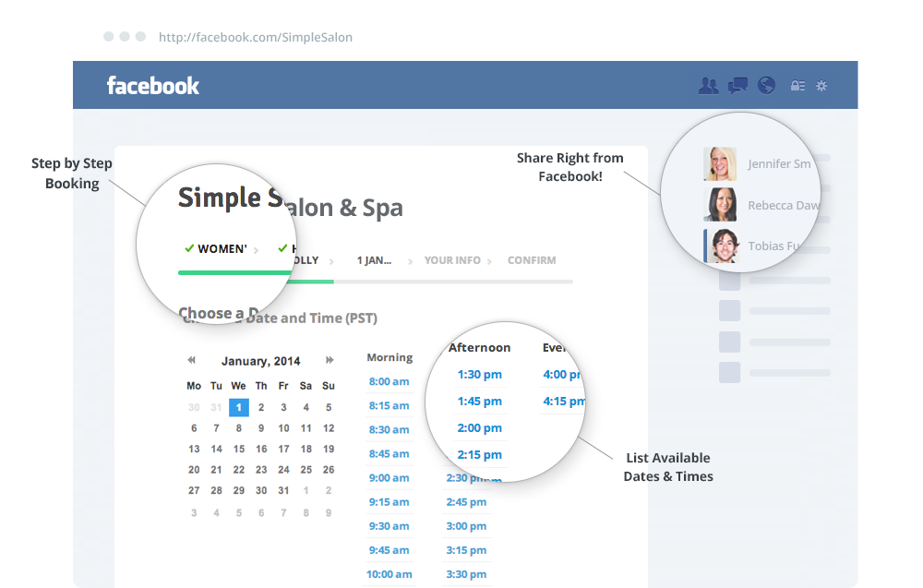Go to previous month in calendar
Image resolution: width=923 pixels, height=588 pixels.
point(191,360)
